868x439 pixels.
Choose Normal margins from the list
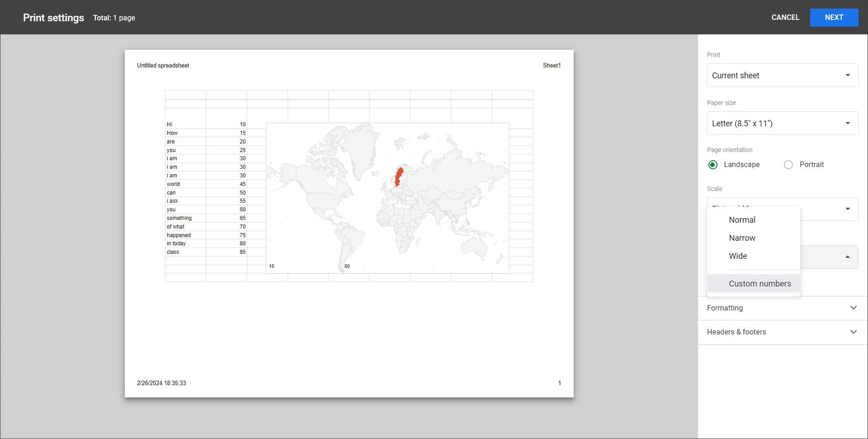click(x=742, y=220)
